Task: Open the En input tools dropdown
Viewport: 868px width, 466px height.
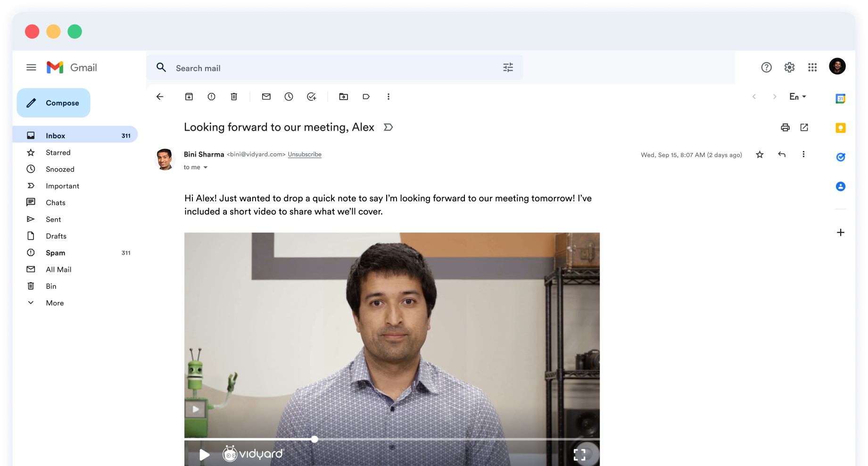Action: pyautogui.click(x=798, y=97)
